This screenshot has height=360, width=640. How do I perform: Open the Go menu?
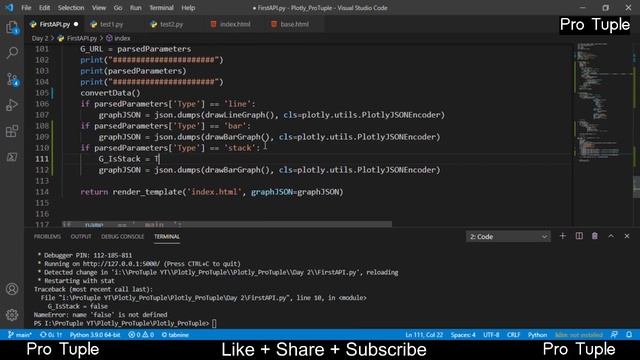(x=118, y=8)
